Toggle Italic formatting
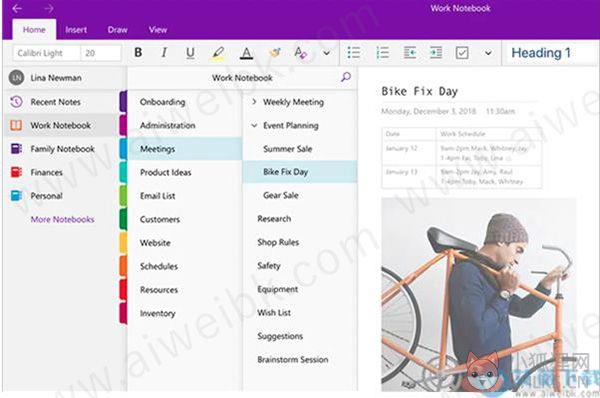 164,52
